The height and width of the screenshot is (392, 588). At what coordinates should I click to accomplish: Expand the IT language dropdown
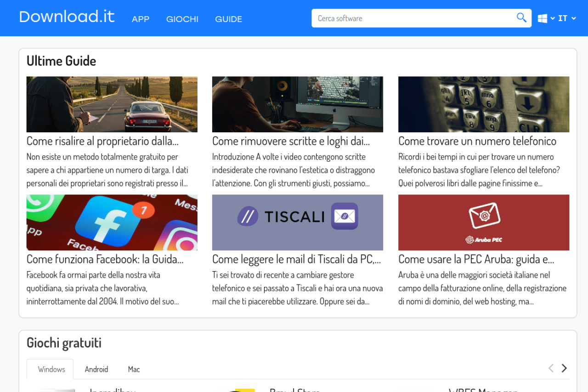point(567,18)
